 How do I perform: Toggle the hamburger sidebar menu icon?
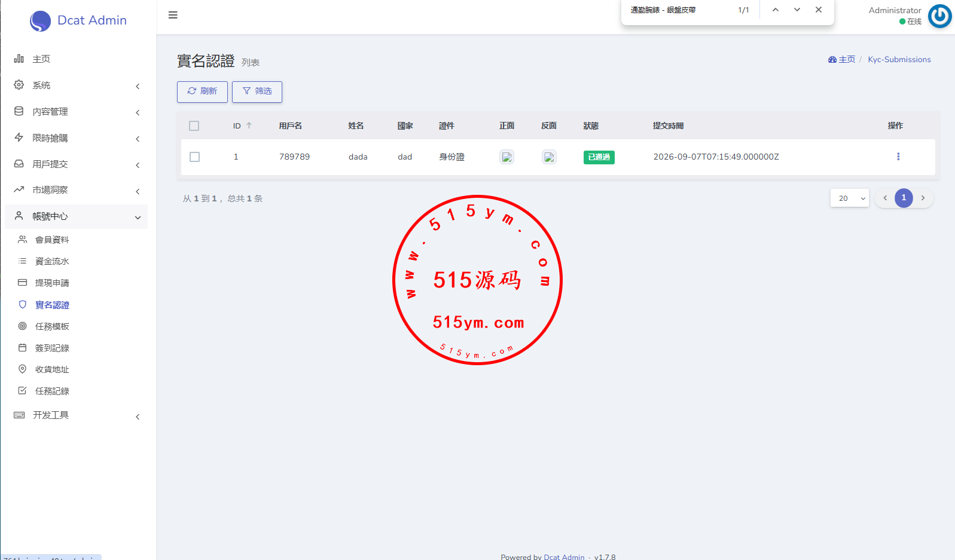(173, 15)
